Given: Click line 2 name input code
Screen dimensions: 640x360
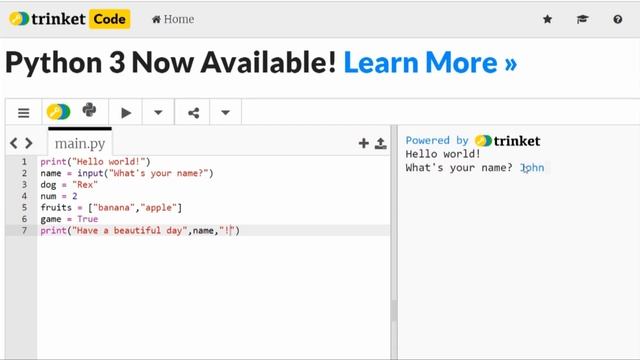Looking at the screenshot, I should point(127,173).
